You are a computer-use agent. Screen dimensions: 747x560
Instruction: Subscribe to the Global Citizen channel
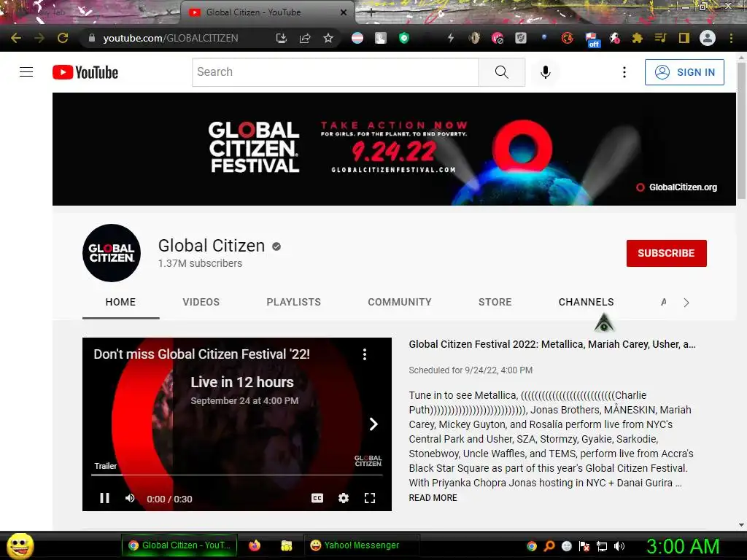point(667,253)
